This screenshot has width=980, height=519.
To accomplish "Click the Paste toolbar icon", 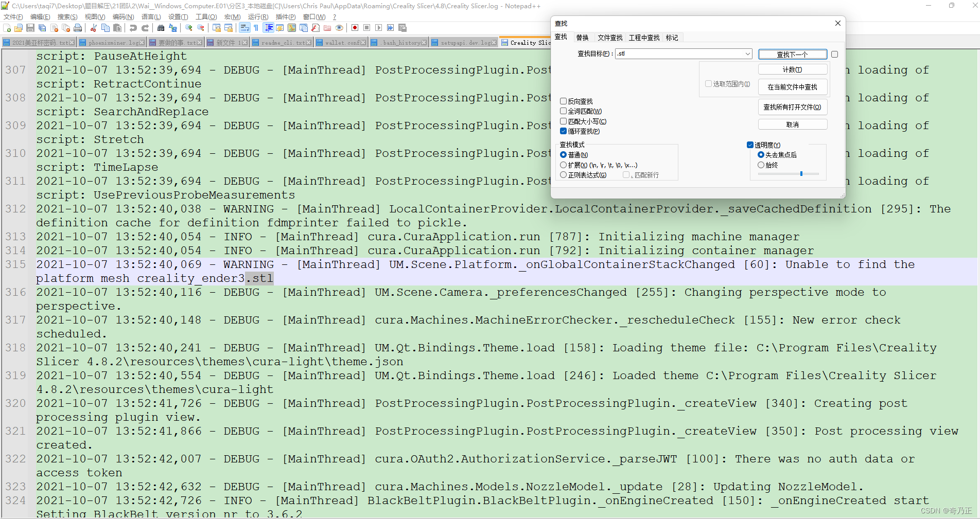I will click(x=117, y=28).
